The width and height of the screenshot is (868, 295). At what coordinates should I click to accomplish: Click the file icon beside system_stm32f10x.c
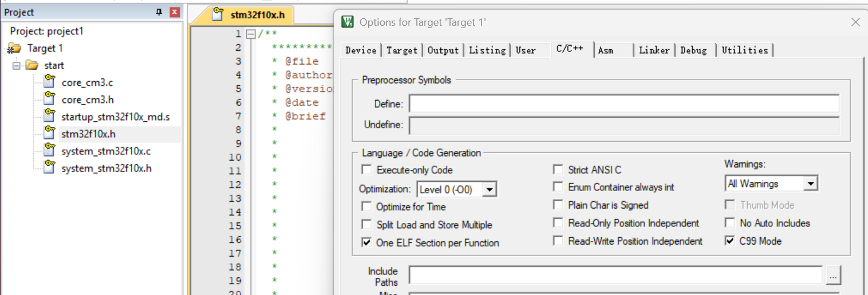tap(50, 150)
